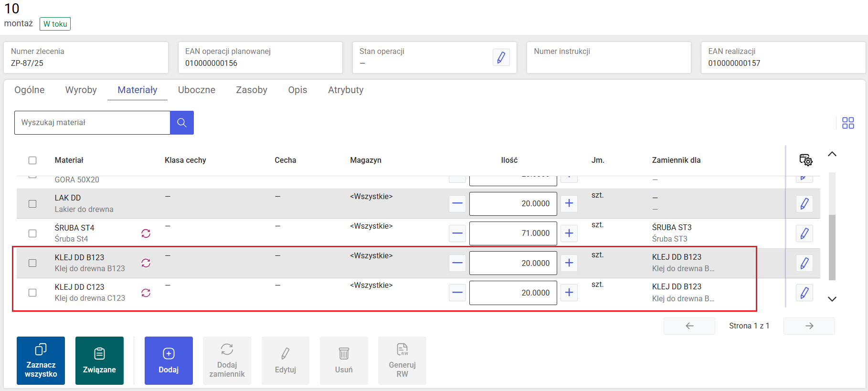Click pencil edit icon for KLEJ DD B123 row

coord(804,263)
